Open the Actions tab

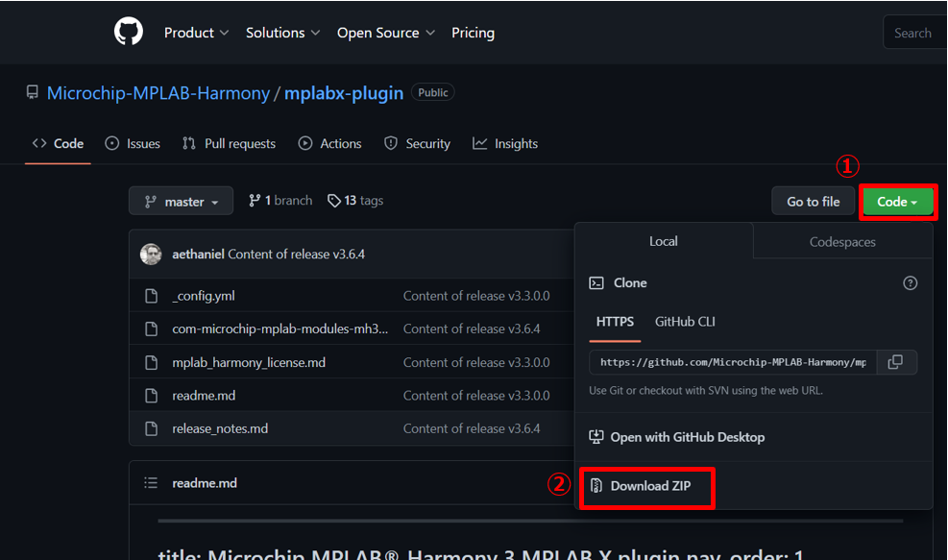(330, 143)
